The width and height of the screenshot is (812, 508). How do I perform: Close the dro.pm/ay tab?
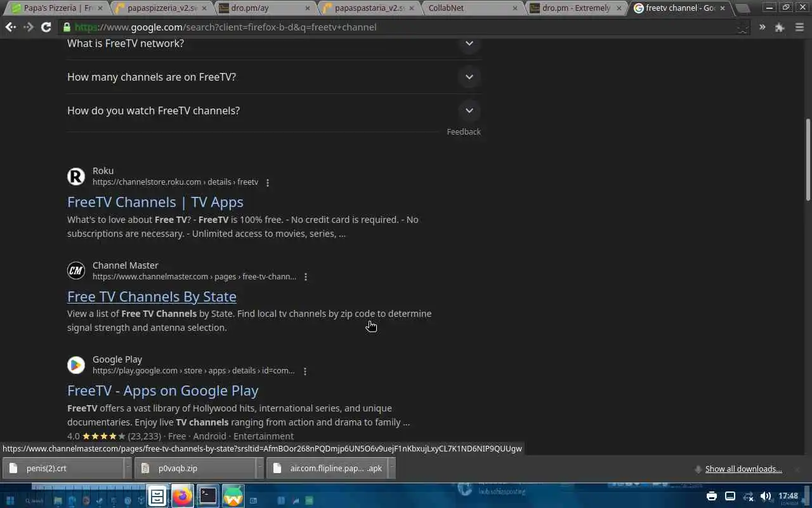(x=308, y=8)
